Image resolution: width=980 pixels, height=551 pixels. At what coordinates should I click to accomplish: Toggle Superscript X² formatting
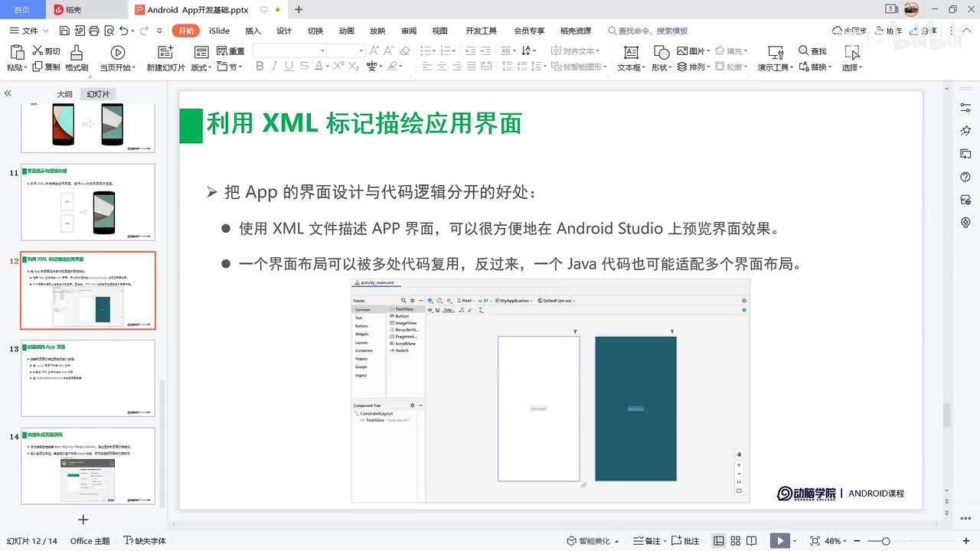coord(338,67)
